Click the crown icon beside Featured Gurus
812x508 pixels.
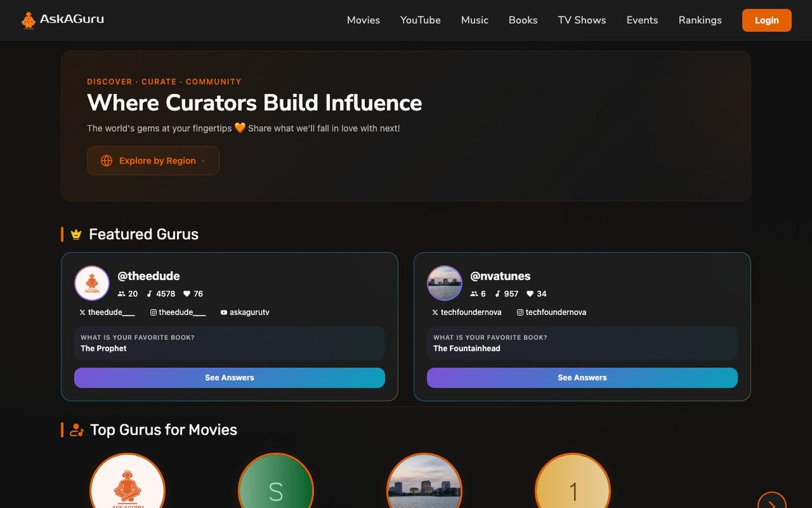tap(76, 235)
